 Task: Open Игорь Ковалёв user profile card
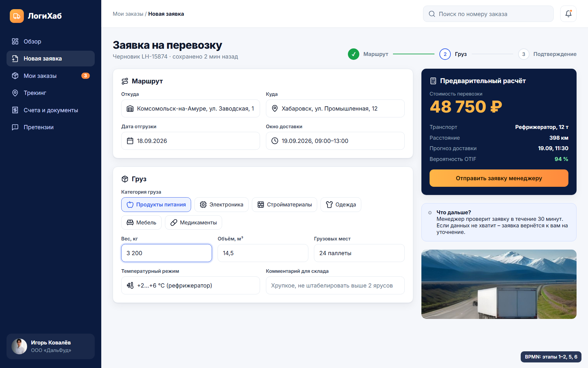coord(51,346)
